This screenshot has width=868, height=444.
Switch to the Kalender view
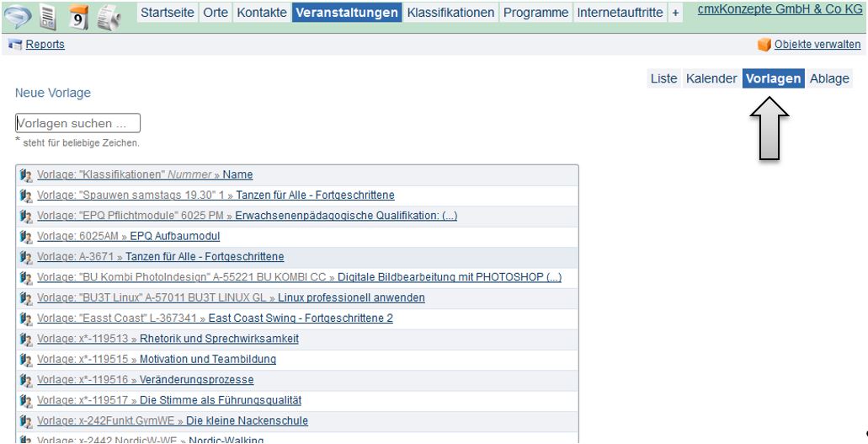click(711, 78)
